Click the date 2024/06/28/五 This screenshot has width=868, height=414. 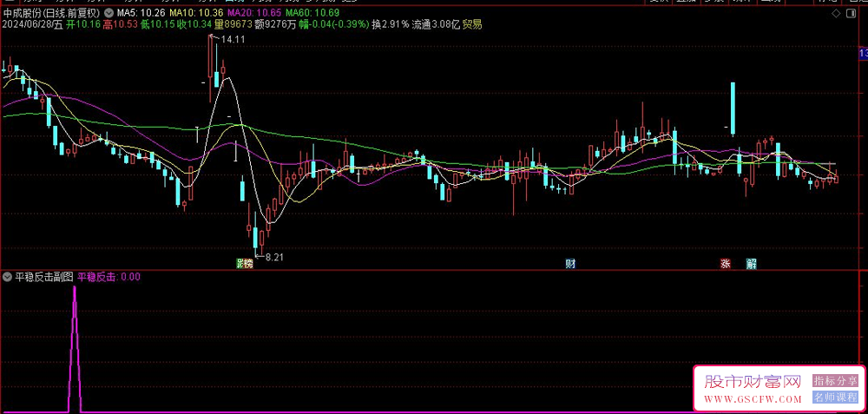(33, 23)
